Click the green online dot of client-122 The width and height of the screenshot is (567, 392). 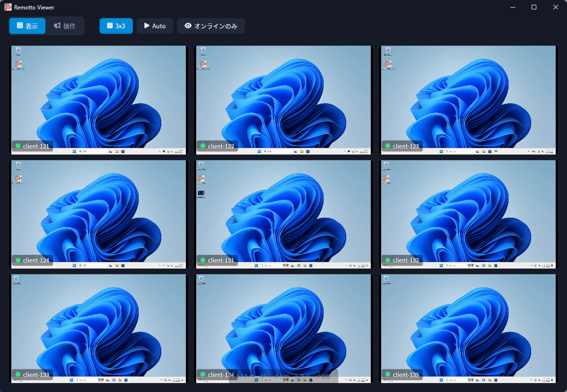click(x=203, y=146)
